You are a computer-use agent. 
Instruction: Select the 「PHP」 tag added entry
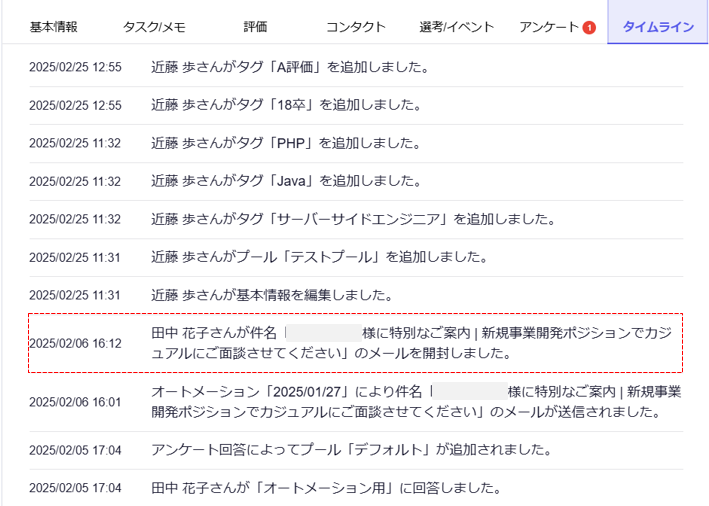tap(285, 143)
